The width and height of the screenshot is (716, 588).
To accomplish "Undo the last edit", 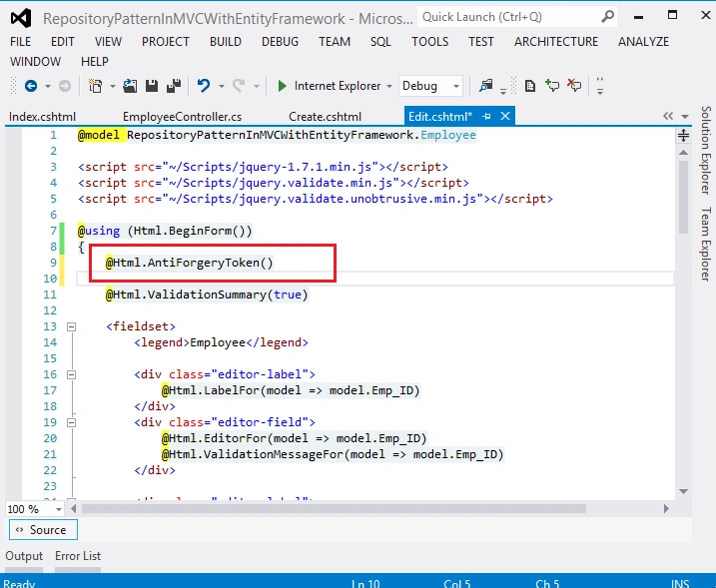I will click(x=204, y=86).
